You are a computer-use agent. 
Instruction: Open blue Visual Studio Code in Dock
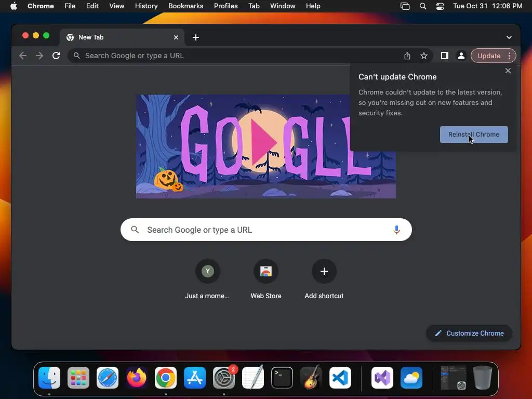click(x=340, y=378)
